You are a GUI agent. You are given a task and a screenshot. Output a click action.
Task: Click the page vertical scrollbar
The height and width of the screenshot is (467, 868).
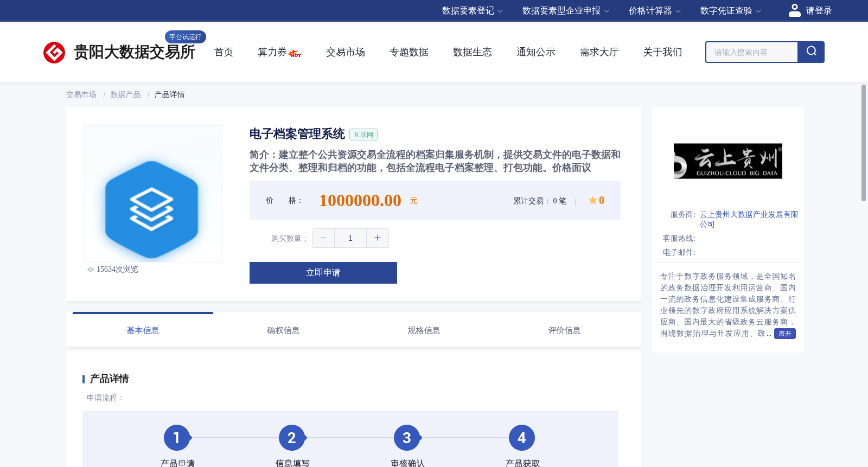pos(864,143)
